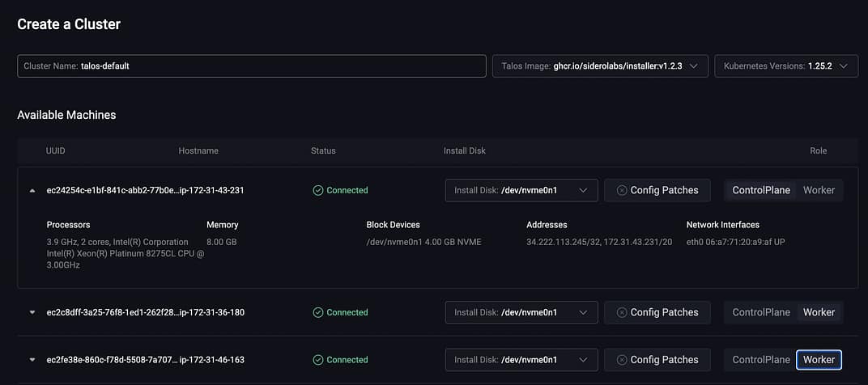Click the Connected status icon for ip-172-31-46-163
Viewport: 868px width, 385px height.
318,360
